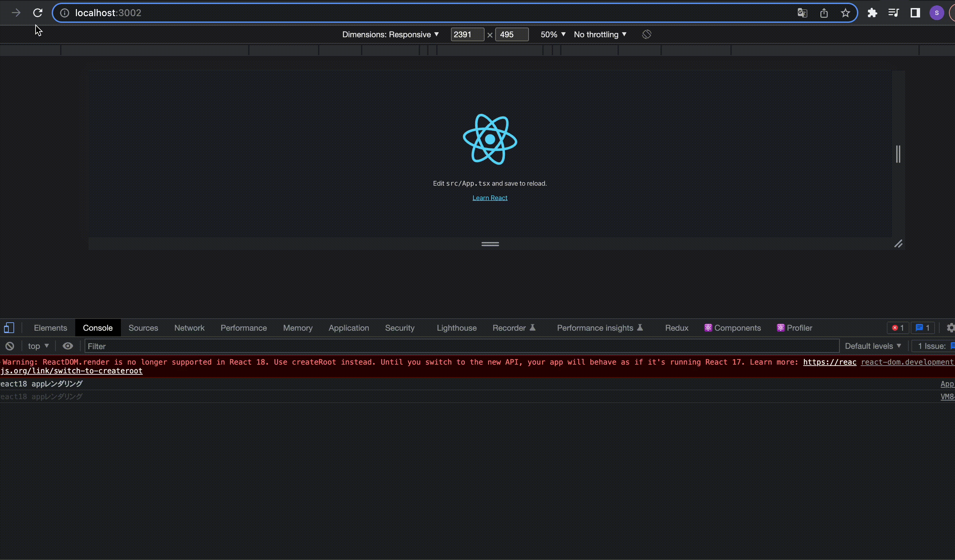This screenshot has height=560, width=955.
Task: Open Dimensions: Responsive dropdown
Action: click(390, 35)
